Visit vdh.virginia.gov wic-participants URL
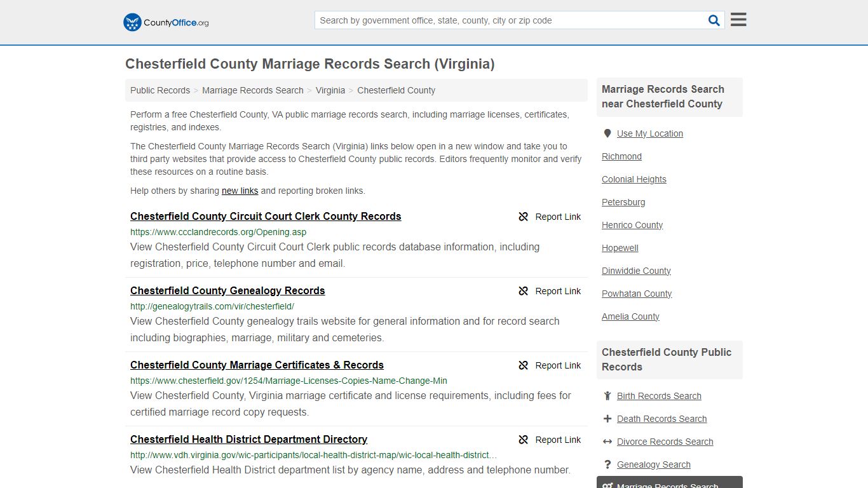Viewport: 868px width, 488px height. coord(314,455)
